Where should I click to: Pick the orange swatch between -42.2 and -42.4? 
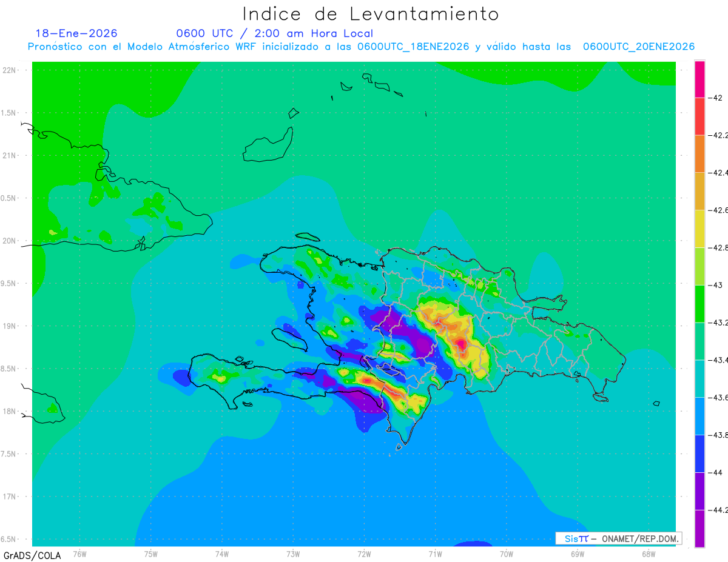coord(699,154)
